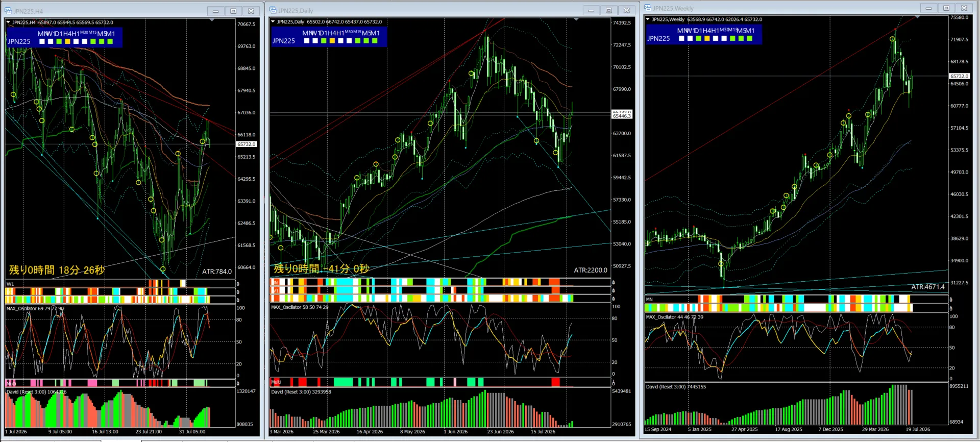Click the JPN225,H4 window title text

pos(28,11)
